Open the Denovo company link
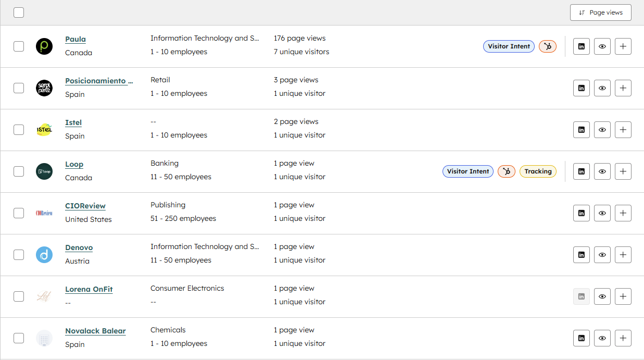Screen dimensions: 644x360 point(79,247)
